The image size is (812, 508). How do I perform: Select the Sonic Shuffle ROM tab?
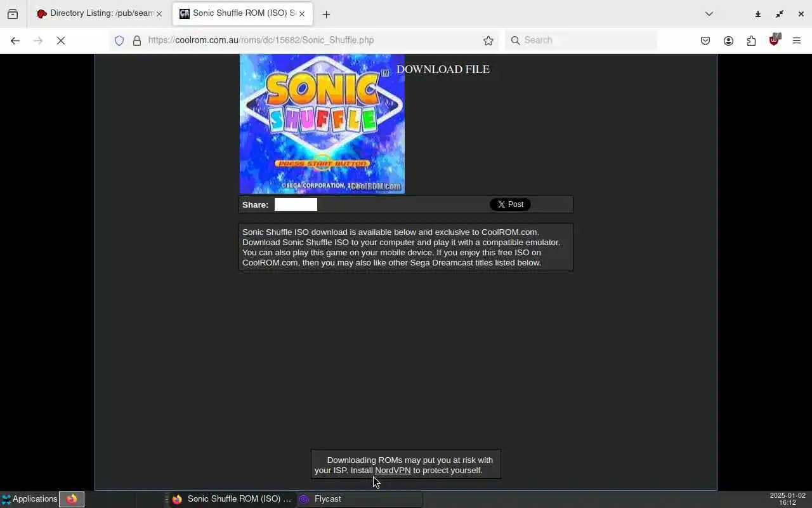click(242, 13)
